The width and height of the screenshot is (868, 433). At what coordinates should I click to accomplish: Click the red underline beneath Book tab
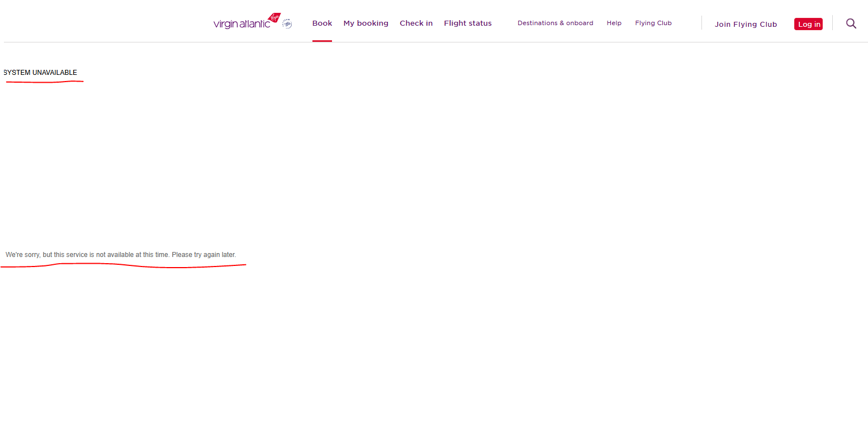[x=322, y=41]
